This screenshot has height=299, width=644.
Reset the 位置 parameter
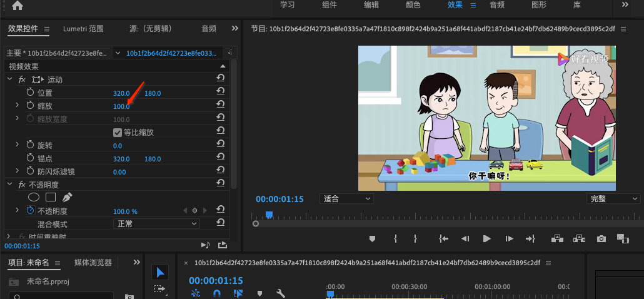pyautogui.click(x=221, y=91)
